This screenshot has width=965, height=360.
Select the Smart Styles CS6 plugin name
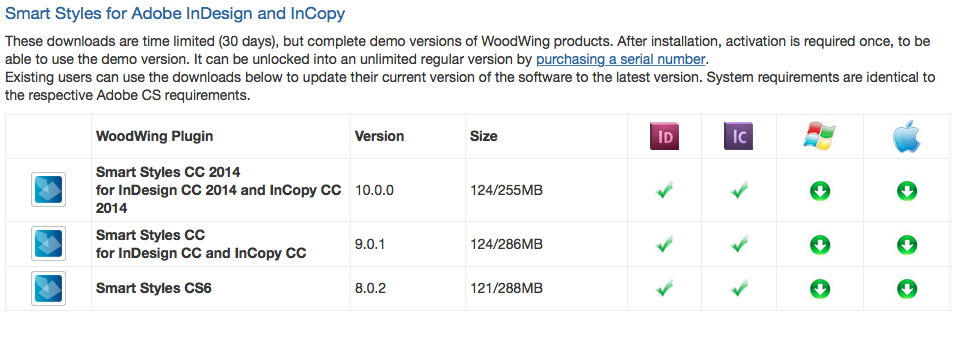(x=154, y=288)
